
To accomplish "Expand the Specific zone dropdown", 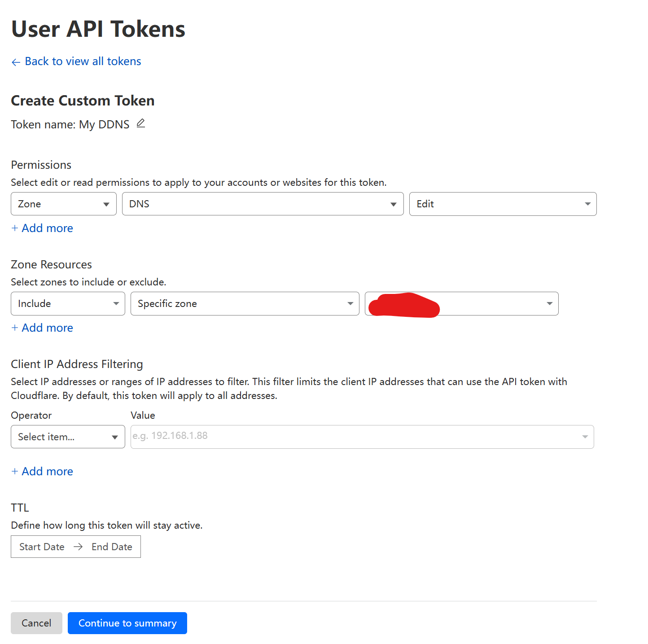I will pos(245,304).
